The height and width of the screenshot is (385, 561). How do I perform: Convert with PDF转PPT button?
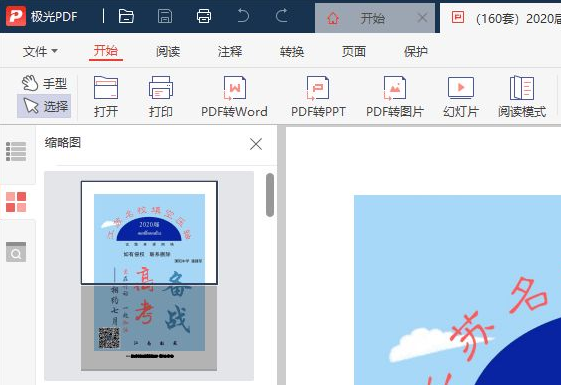coord(318,97)
